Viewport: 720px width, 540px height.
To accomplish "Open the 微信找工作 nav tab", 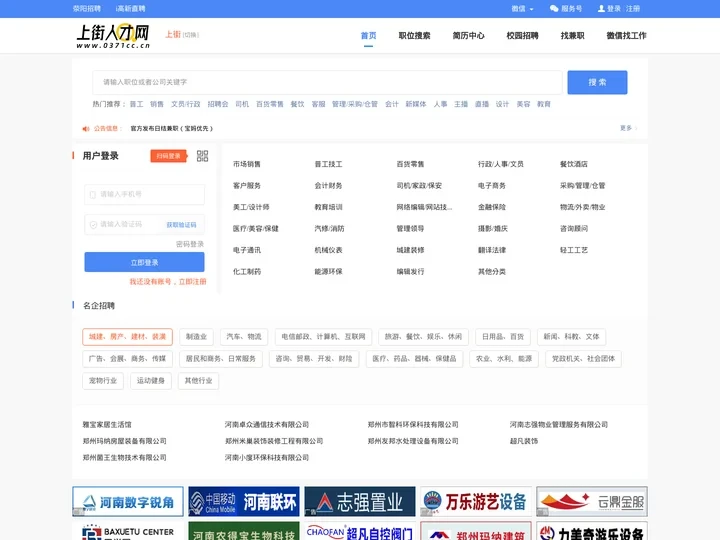I will click(626, 35).
